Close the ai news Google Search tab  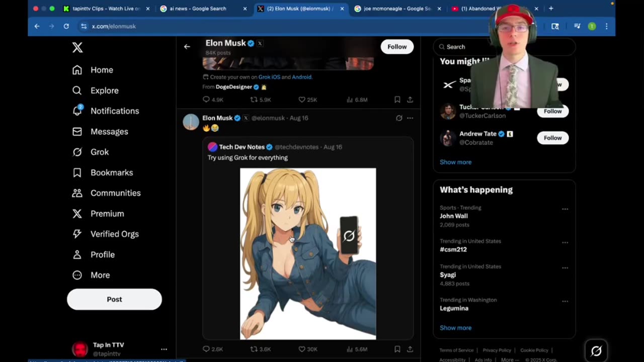(245, 9)
